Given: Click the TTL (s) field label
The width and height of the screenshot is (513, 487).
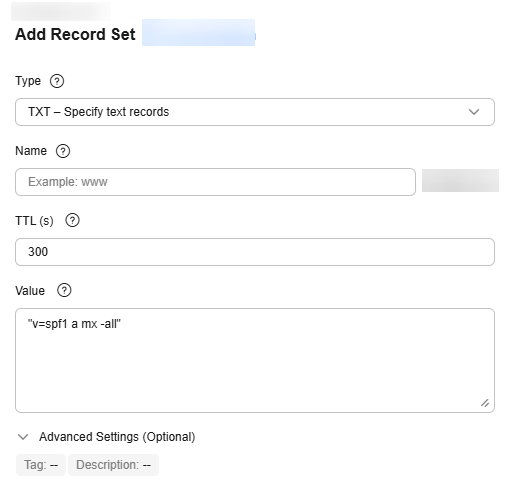Looking at the screenshot, I should coord(34,221).
